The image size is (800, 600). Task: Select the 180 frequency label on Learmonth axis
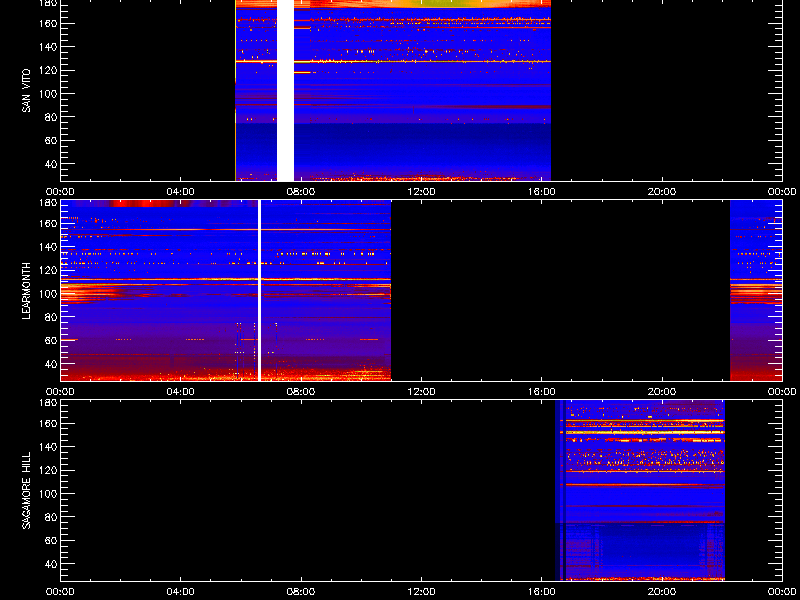pos(48,202)
